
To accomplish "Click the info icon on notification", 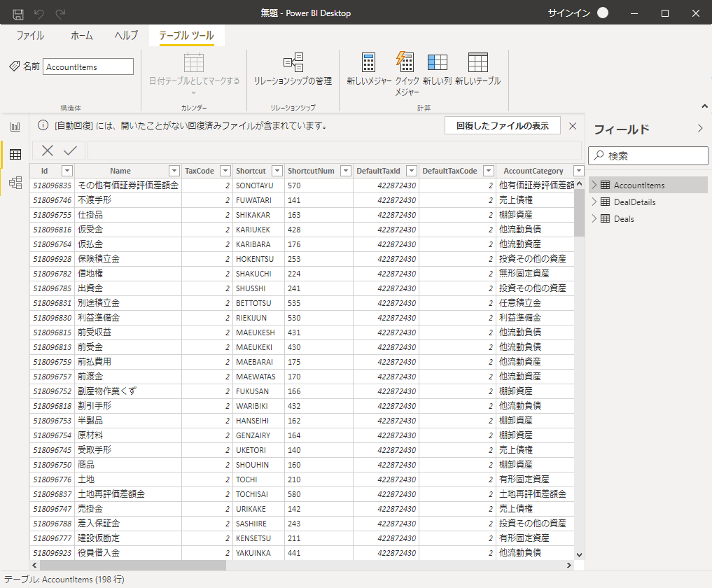I will (43, 125).
